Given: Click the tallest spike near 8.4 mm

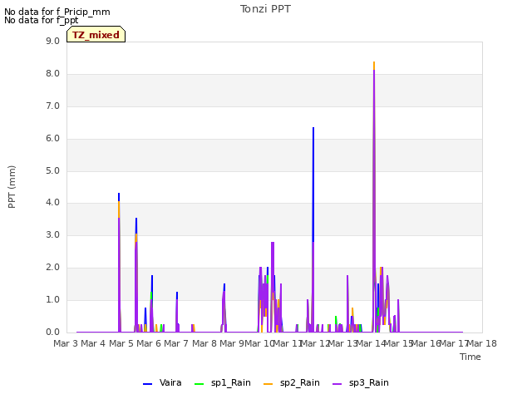Looking at the screenshot, I should tap(374, 197).
